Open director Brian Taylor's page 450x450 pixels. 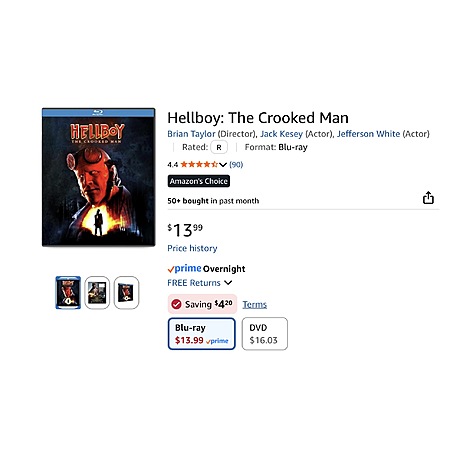click(x=191, y=134)
